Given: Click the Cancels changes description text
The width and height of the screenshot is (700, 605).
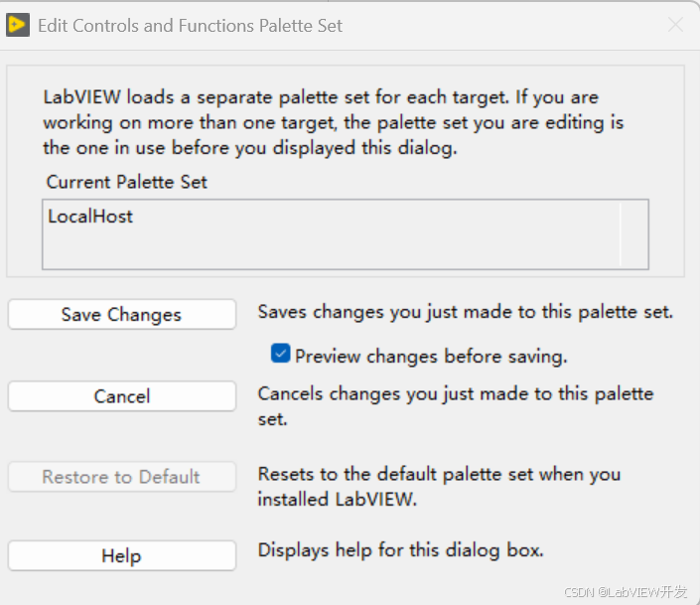Looking at the screenshot, I should (x=456, y=406).
